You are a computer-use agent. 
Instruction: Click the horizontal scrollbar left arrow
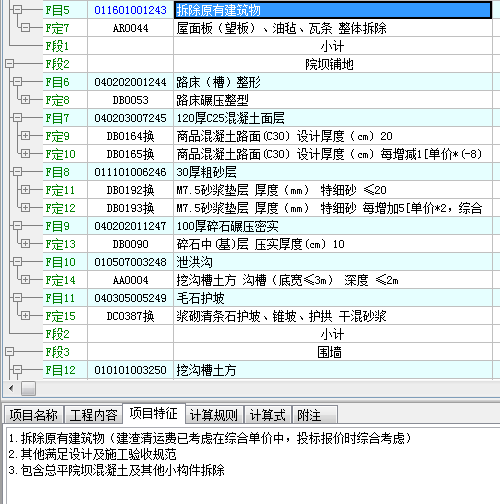click(x=11, y=388)
